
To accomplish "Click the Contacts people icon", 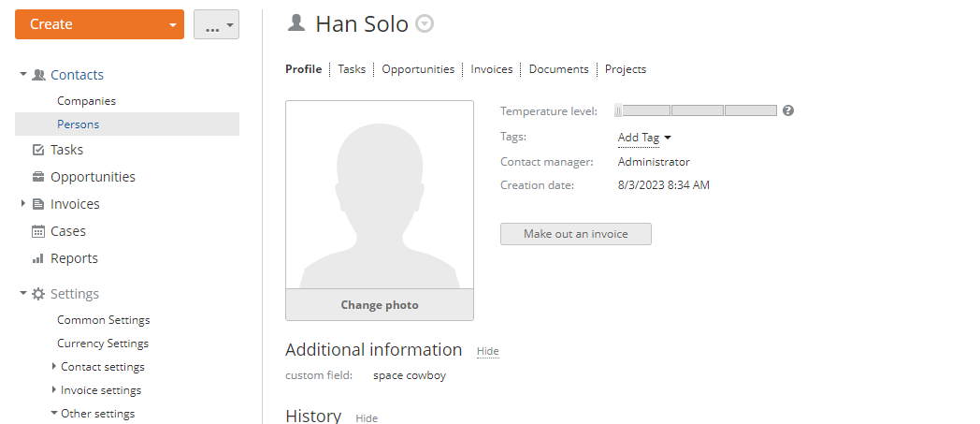I will pos(38,75).
